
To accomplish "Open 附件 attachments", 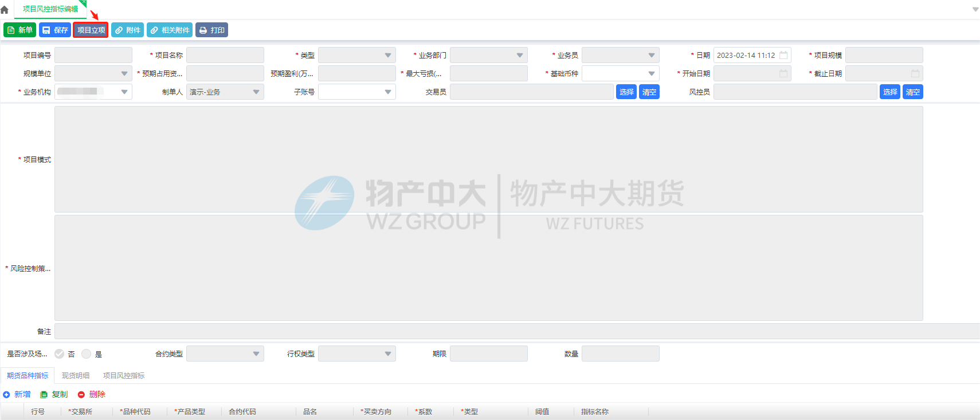I will tap(127, 30).
